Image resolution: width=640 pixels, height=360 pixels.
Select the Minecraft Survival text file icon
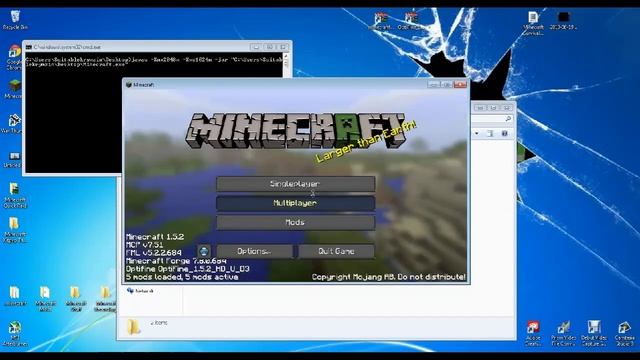[533, 23]
